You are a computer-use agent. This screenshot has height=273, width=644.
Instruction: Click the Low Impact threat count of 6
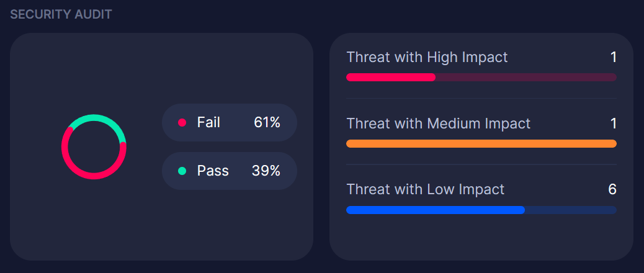[x=612, y=189]
